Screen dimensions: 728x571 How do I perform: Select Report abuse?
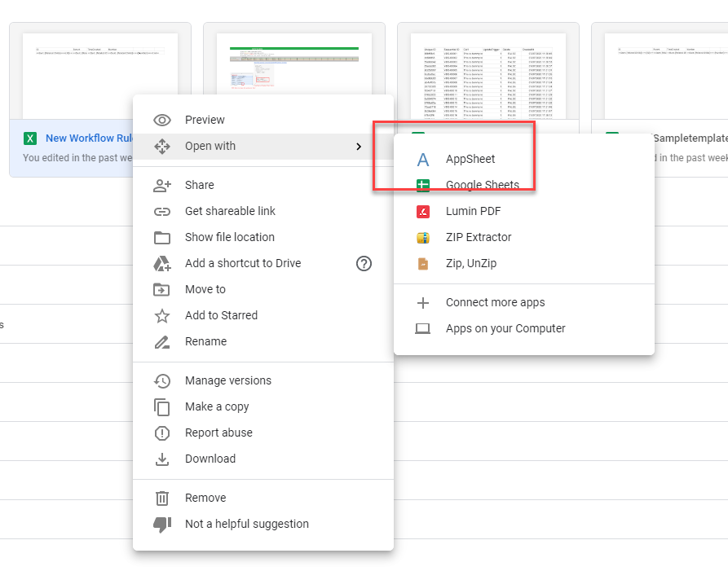click(x=263, y=433)
